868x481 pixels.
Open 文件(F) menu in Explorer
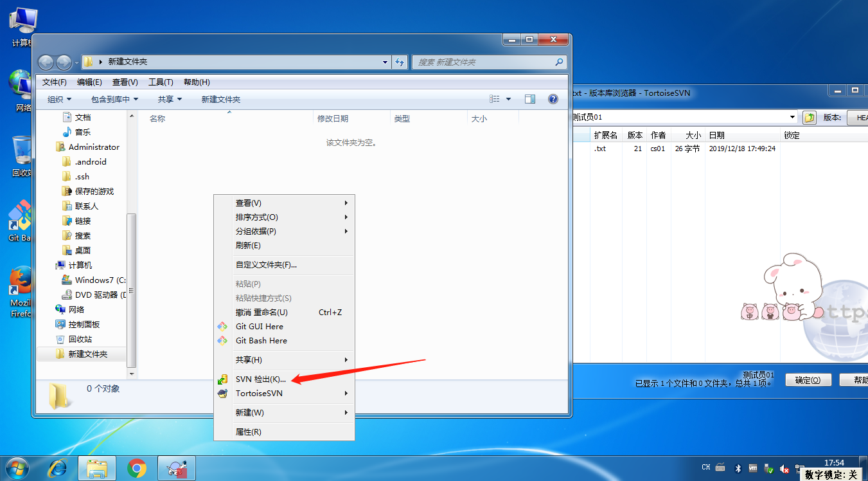tap(55, 82)
